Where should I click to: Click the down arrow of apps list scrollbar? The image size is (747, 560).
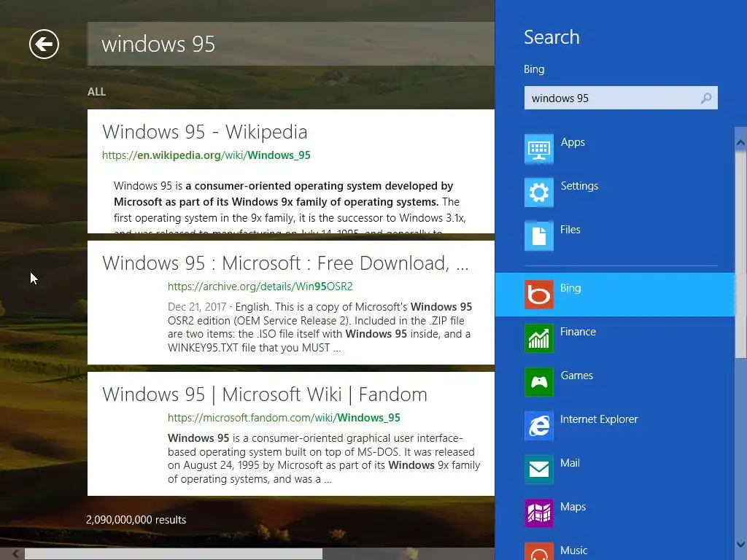(740, 544)
